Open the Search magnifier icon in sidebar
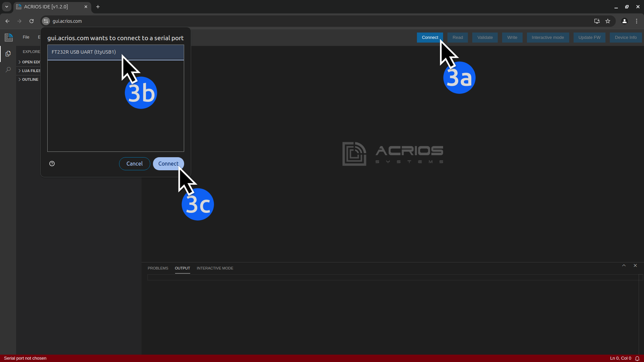 coord(8,70)
